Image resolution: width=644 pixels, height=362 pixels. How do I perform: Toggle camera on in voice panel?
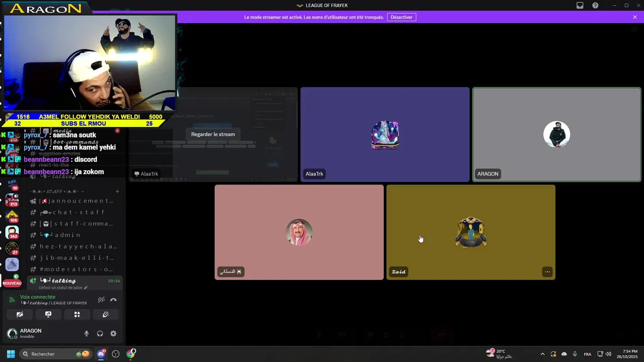pos(20,314)
